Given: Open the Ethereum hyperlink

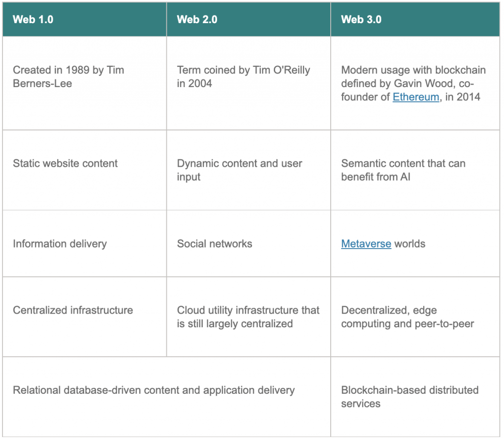Looking at the screenshot, I should pyautogui.click(x=415, y=97).
